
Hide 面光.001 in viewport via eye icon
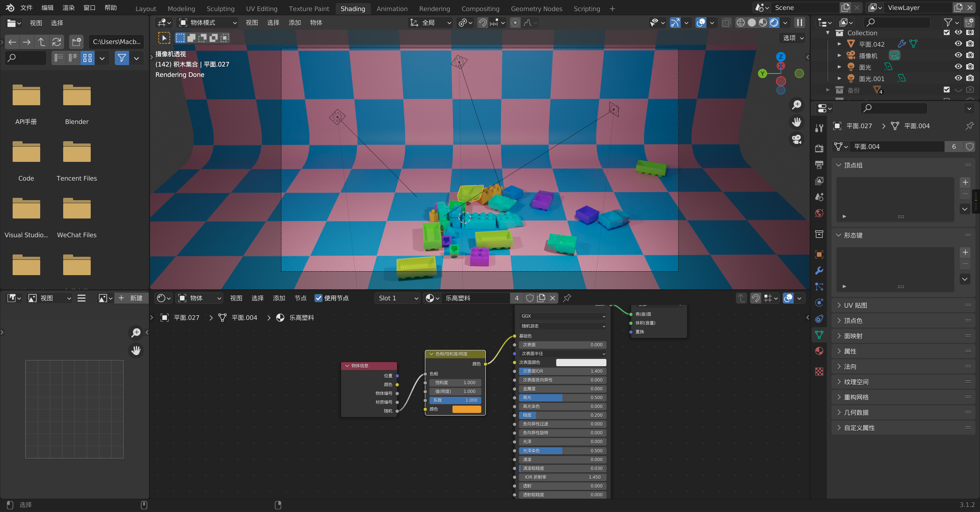tap(958, 78)
